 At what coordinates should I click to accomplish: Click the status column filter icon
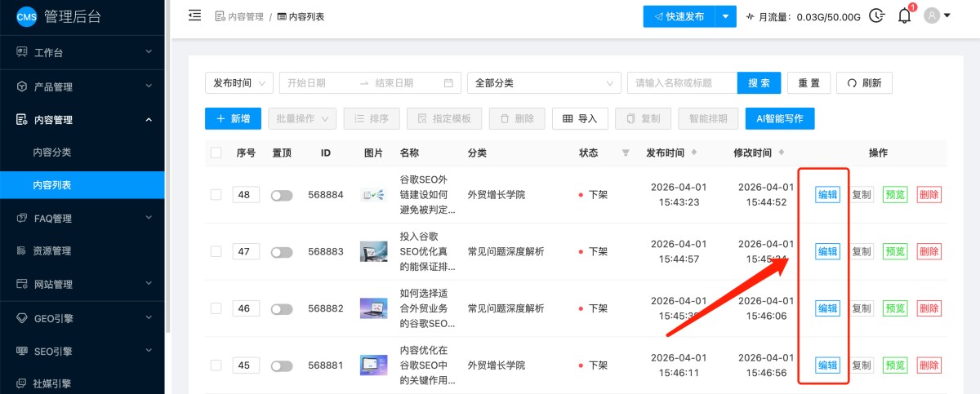626,153
